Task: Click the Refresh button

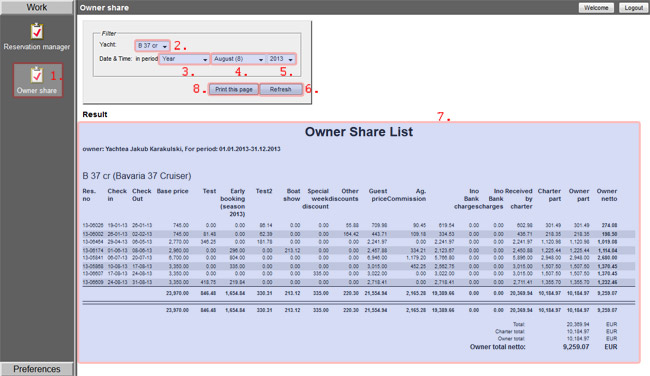Action: click(281, 90)
